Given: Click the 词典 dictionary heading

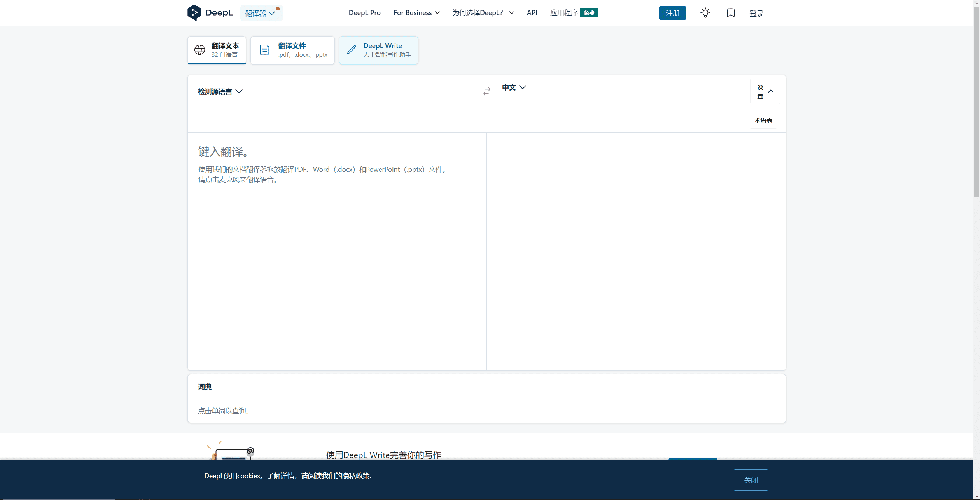Looking at the screenshot, I should (x=205, y=387).
